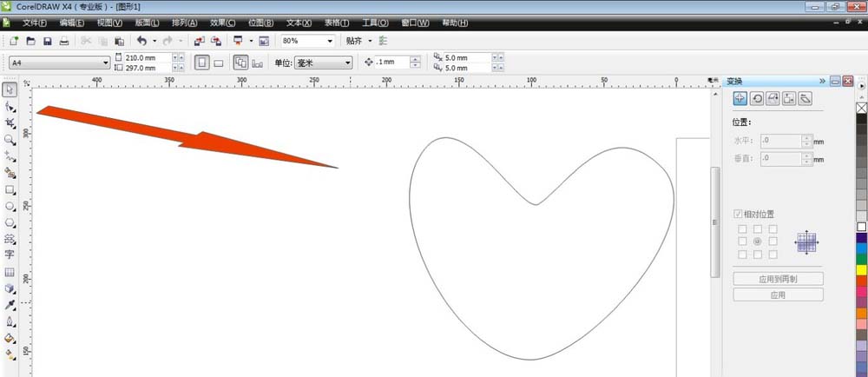This screenshot has width=868, height=377.
Task: Click the 应用到再制 button
Action: pyautogui.click(x=778, y=279)
